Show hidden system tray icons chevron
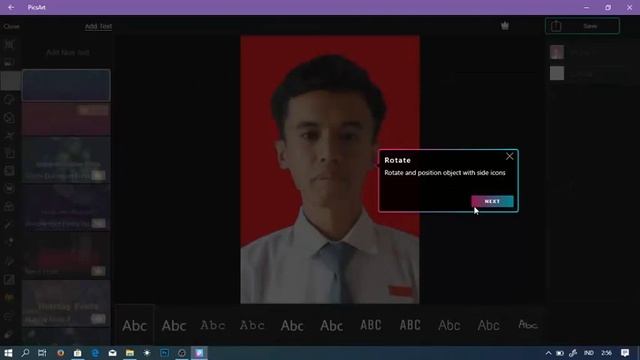 [x=549, y=353]
